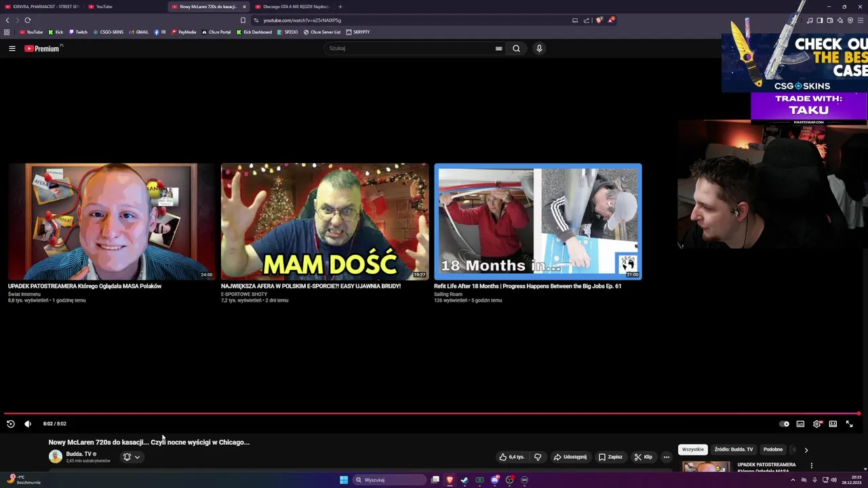Open the Kick Dashboard bookmark
This screenshot has width=868, height=488.
[x=254, y=32]
